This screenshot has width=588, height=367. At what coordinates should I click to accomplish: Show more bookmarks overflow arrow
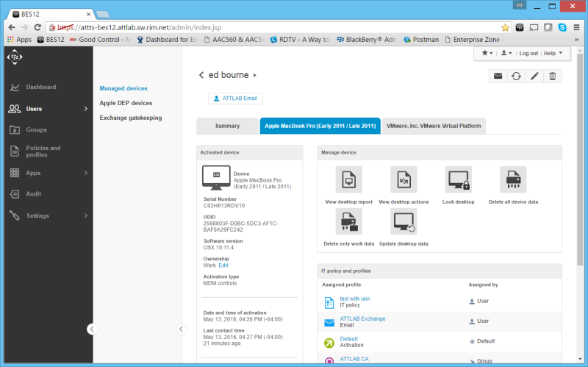point(577,40)
